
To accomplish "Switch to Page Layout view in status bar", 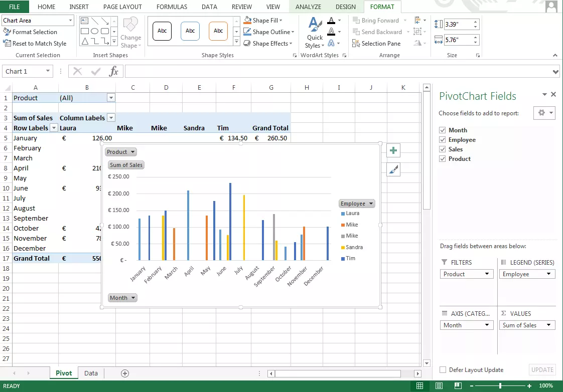I will [x=439, y=386].
